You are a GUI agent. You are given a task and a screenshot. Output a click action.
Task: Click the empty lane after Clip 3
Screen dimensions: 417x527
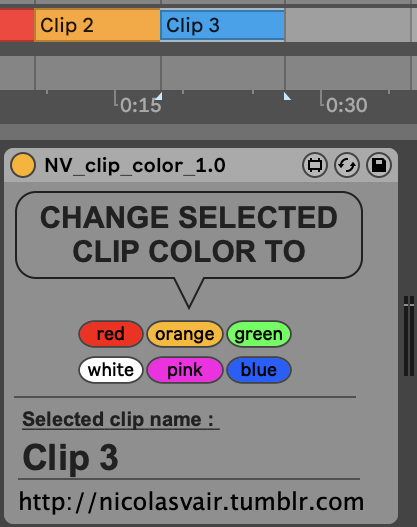(x=347, y=25)
